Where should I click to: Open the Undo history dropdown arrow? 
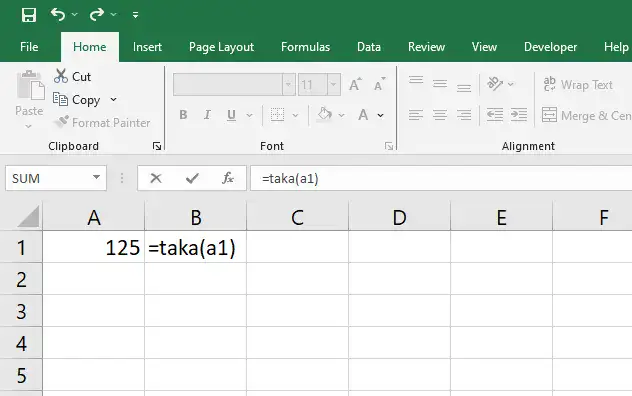pos(75,15)
